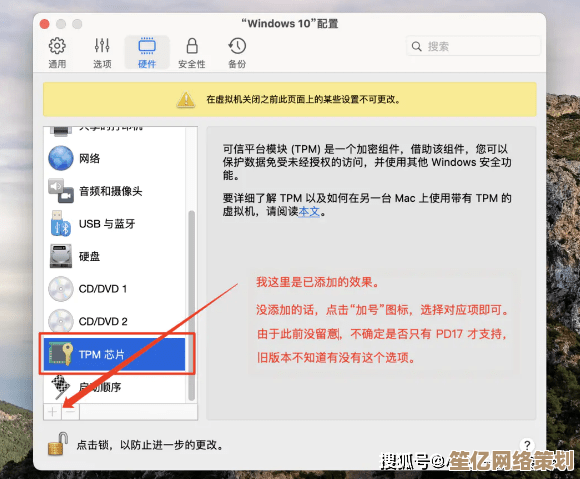Click the TPM chip key icon
The height and width of the screenshot is (479, 580).
tap(61, 354)
